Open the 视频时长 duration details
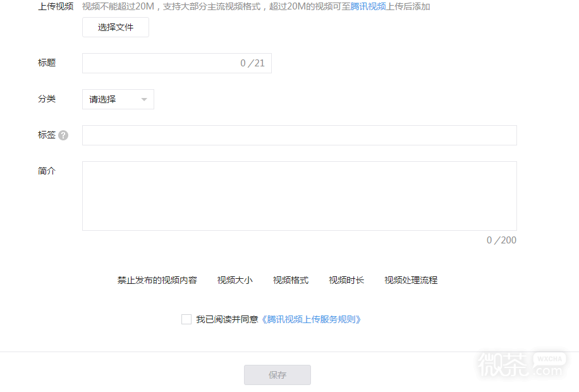The image size is (579, 392). point(346,280)
